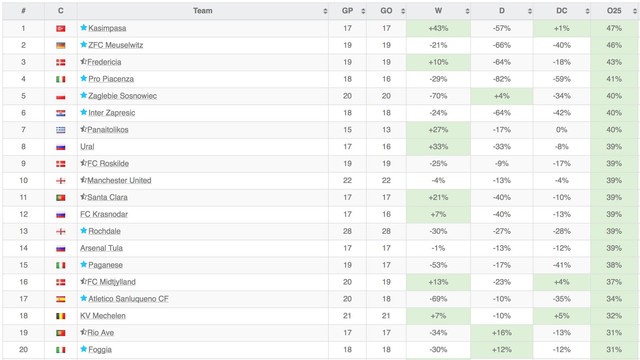The height and width of the screenshot is (360, 640).
Task: Open the FC Midtjylland team link
Action: tap(111, 282)
